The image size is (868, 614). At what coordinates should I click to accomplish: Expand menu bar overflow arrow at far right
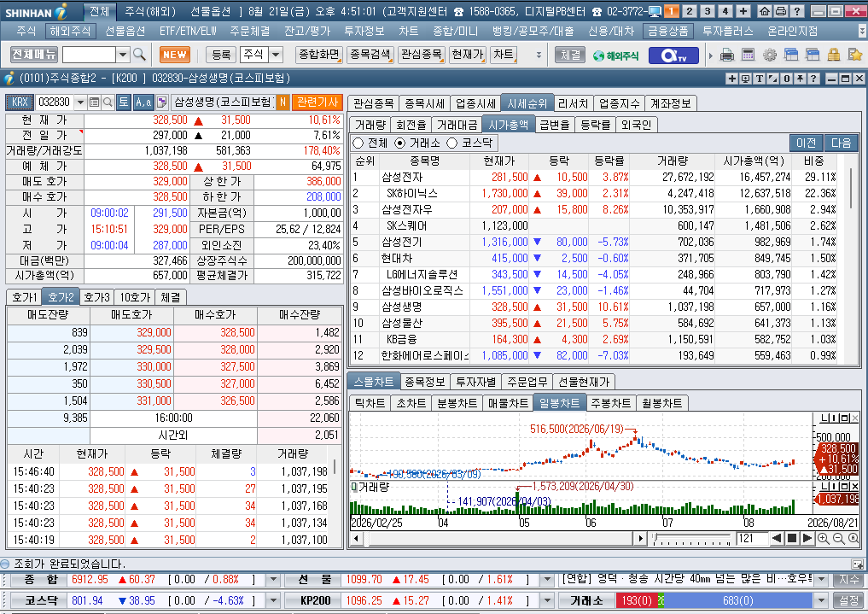[x=862, y=31]
